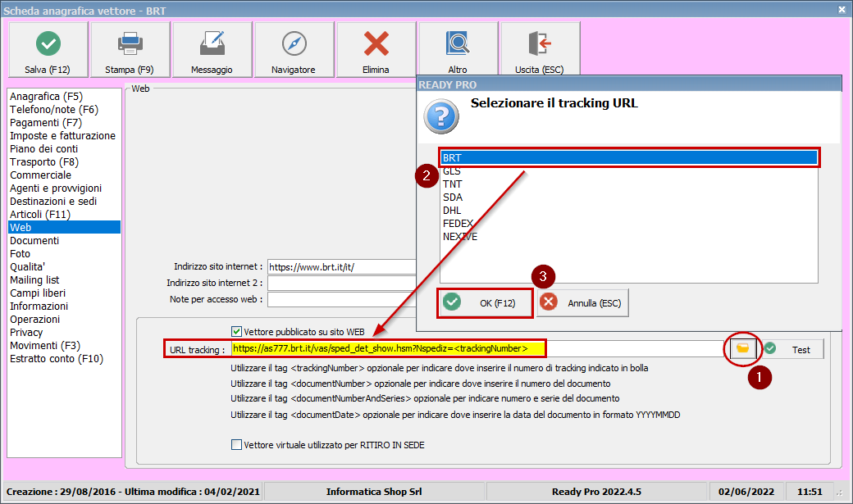The height and width of the screenshot is (504, 853).
Task: Click the folder icon beside URL tracking field
Action: 742,348
